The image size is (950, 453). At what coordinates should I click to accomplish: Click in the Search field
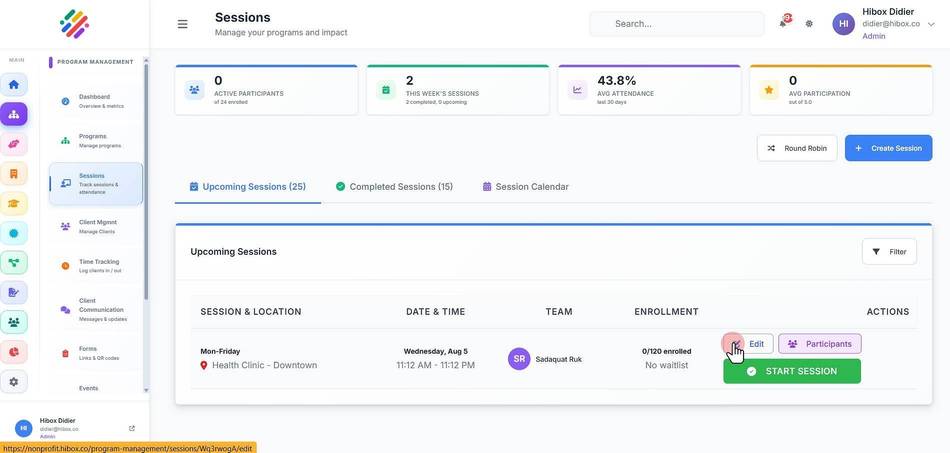[x=676, y=24]
